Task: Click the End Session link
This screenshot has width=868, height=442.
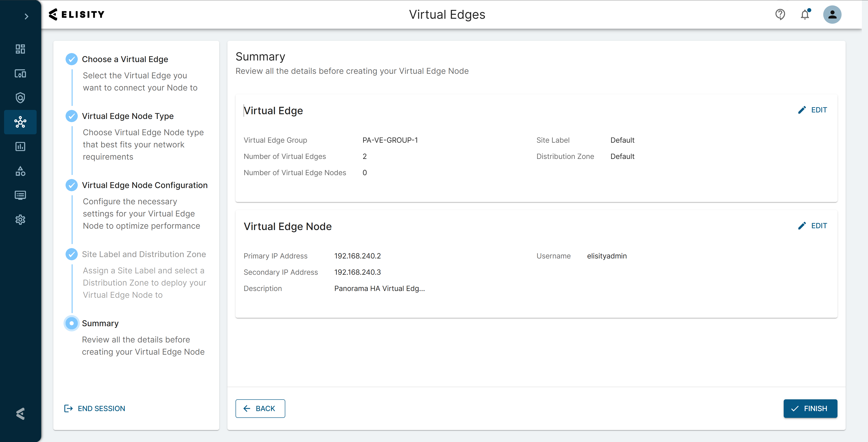Action: 95,408
